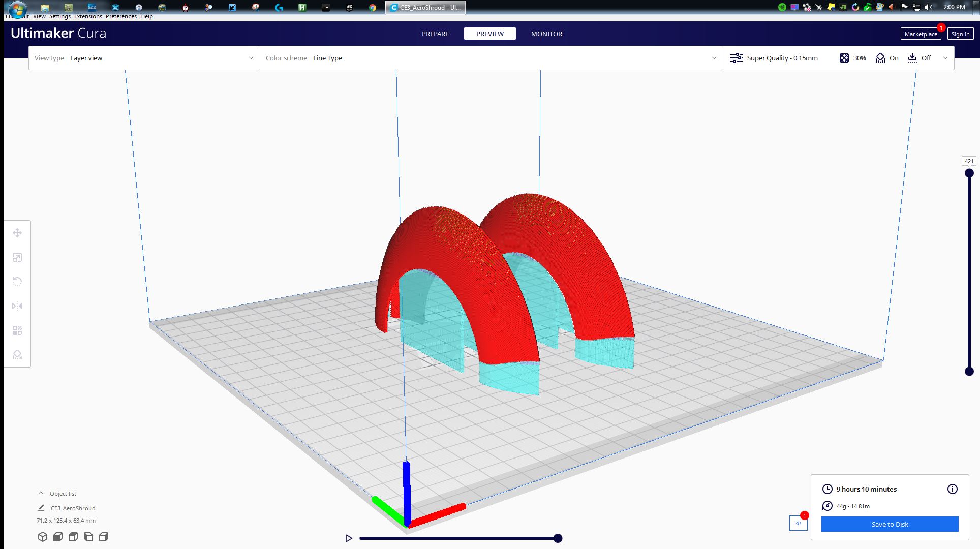The width and height of the screenshot is (980, 549).
Task: Click the print duration clock icon
Action: [828, 489]
